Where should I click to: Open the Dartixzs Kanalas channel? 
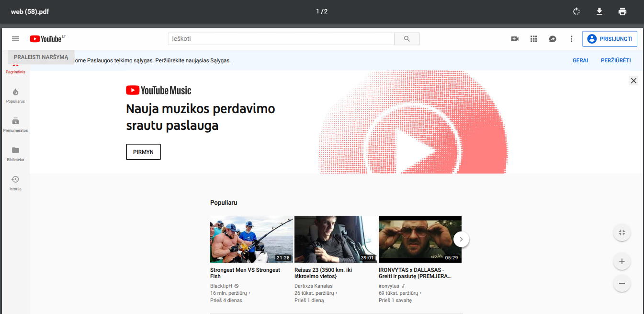pos(313,286)
